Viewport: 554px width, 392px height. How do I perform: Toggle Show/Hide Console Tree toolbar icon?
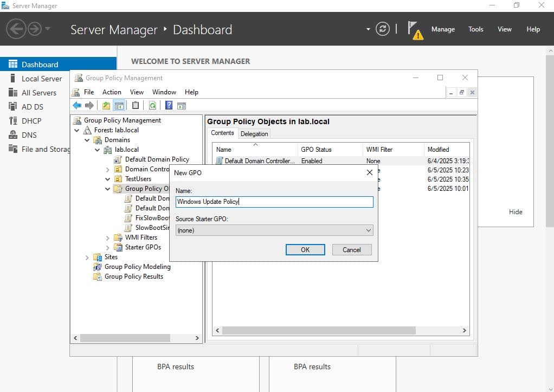click(119, 106)
